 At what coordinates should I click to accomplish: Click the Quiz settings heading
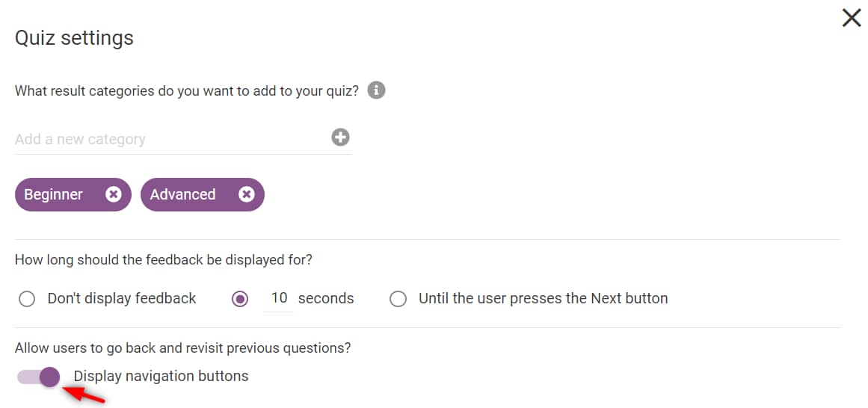pos(74,37)
